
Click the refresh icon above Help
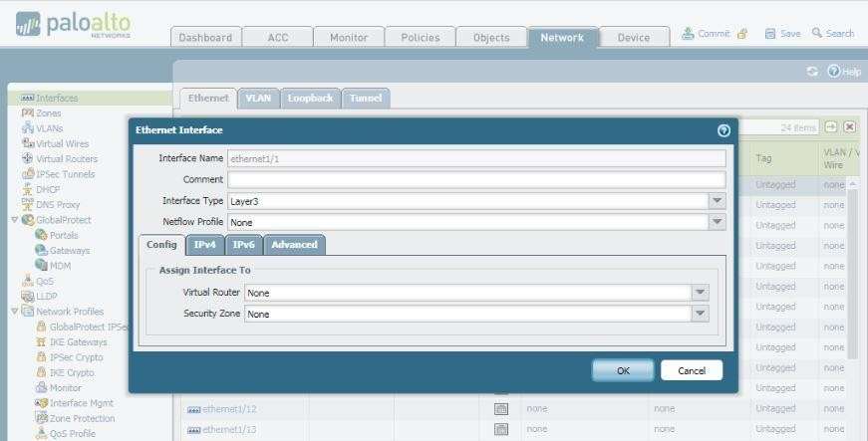[812, 72]
